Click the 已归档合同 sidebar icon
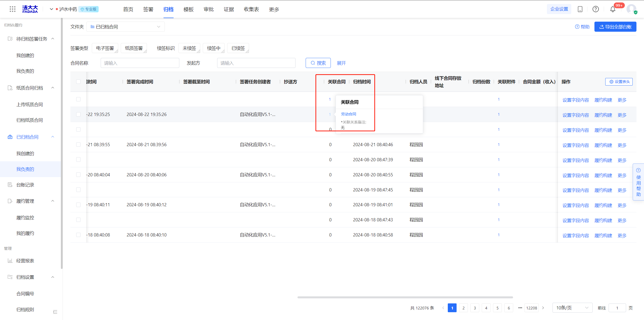The height and width of the screenshot is (320, 644). pyautogui.click(x=10, y=137)
